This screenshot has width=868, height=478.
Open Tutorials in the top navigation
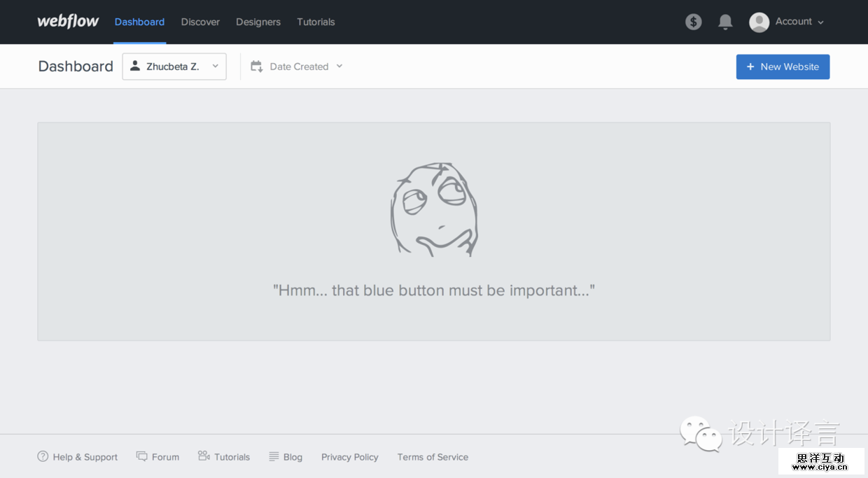coord(316,22)
